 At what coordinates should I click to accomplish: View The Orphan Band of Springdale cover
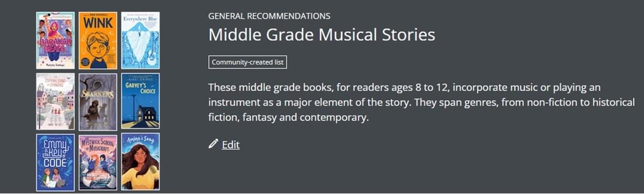(x=55, y=102)
